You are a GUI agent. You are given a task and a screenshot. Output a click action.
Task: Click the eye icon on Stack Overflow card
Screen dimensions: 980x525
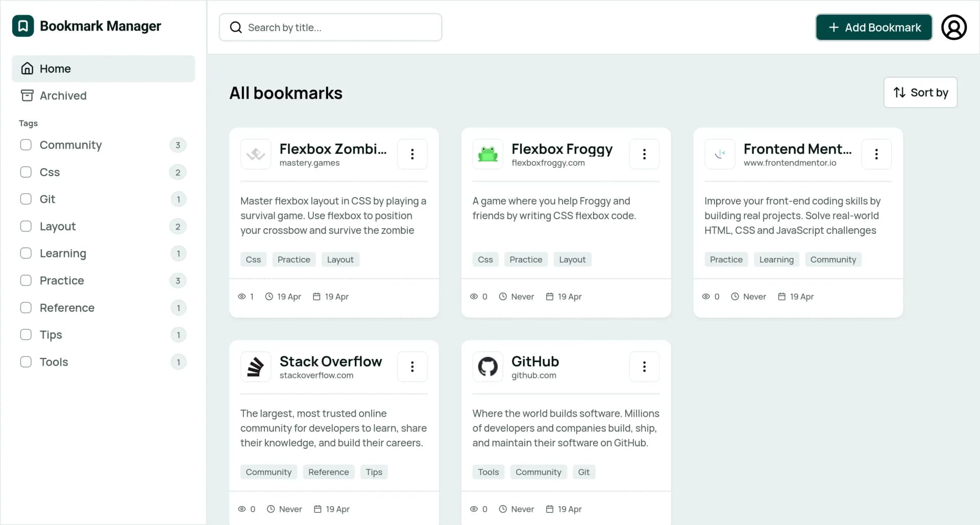pos(242,509)
